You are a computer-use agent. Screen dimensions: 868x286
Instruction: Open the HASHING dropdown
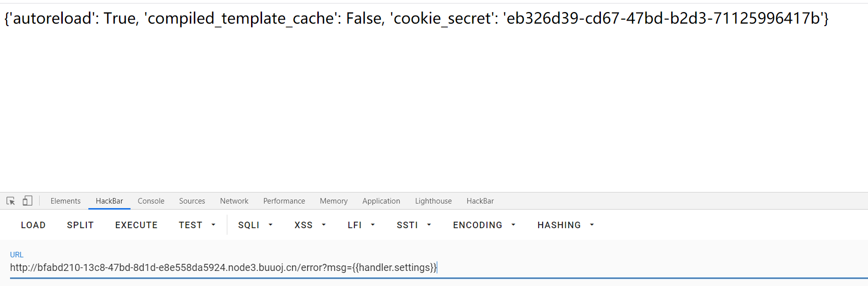(566, 225)
